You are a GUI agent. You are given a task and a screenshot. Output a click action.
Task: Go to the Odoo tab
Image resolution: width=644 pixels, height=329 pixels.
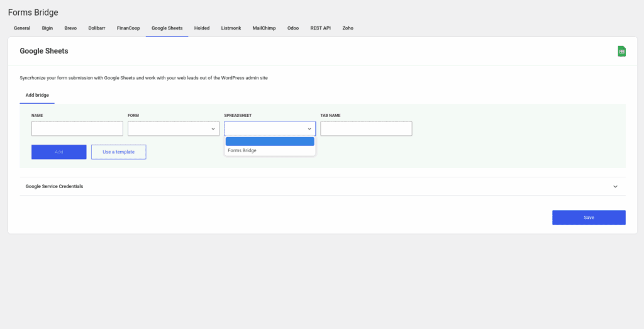pos(293,28)
